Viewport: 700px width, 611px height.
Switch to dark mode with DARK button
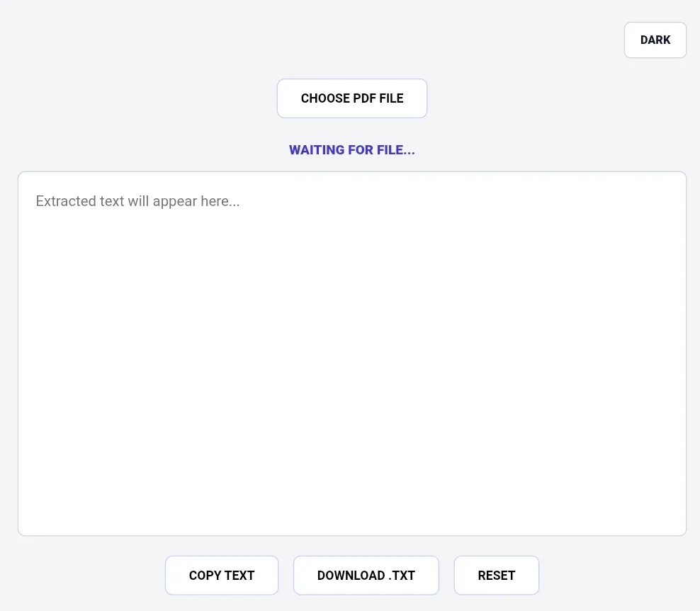[655, 40]
